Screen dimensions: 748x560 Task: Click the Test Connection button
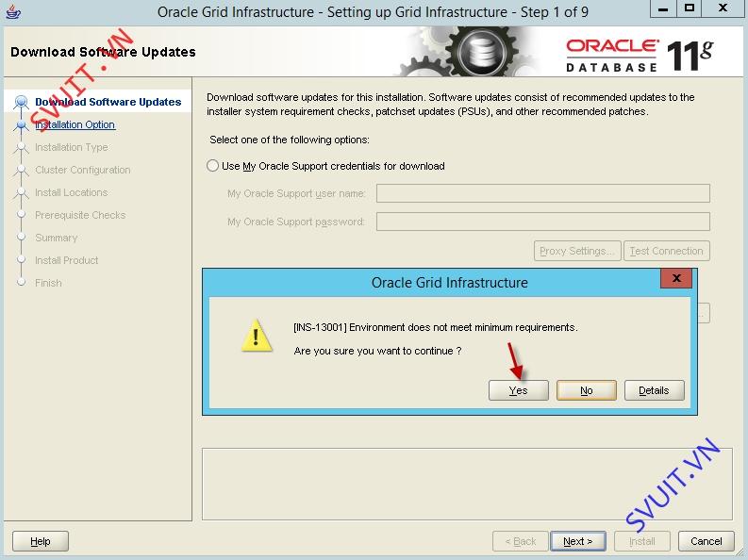coord(667,251)
